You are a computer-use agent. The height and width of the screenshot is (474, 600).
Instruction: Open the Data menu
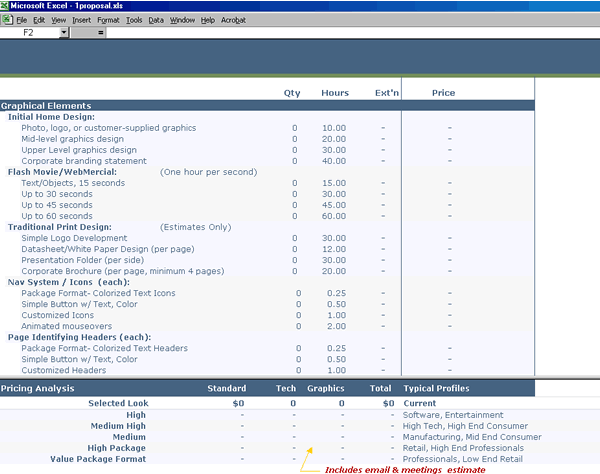click(x=156, y=20)
